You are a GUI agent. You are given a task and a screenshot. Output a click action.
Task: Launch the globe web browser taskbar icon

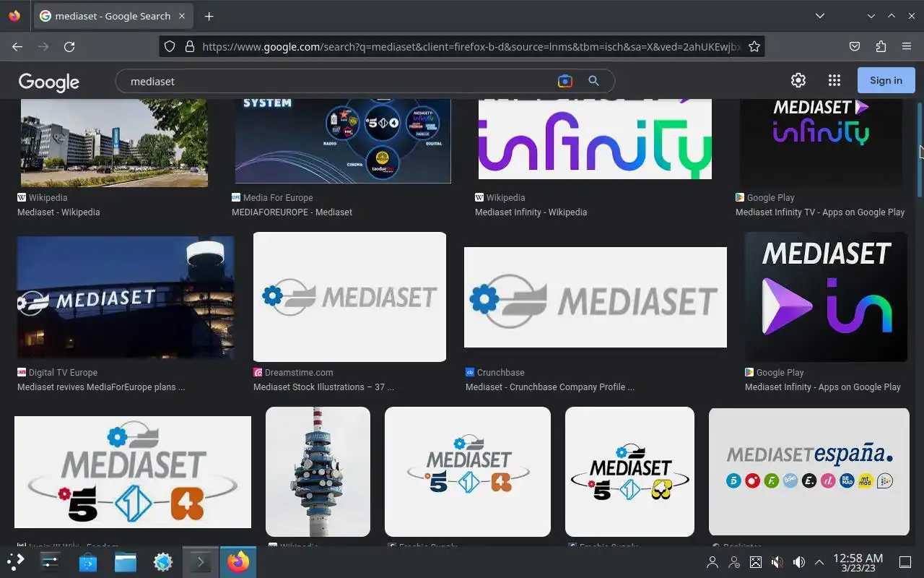tap(163, 561)
